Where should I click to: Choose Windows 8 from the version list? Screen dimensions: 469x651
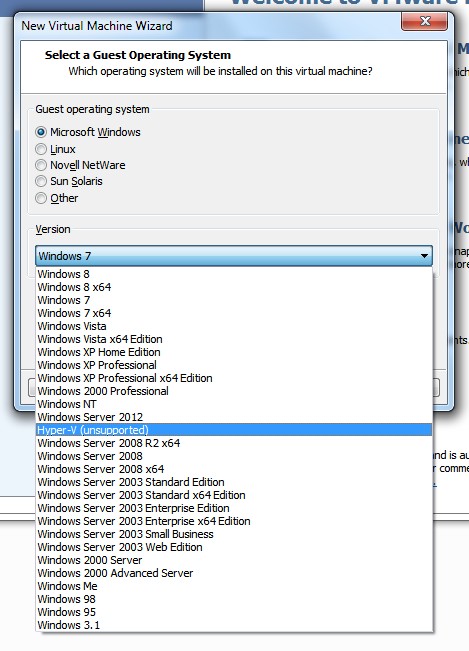[234, 274]
